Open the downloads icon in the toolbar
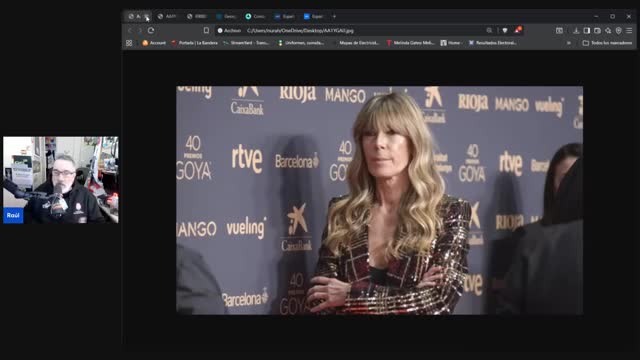This screenshot has width=640, height=360. 576,30
